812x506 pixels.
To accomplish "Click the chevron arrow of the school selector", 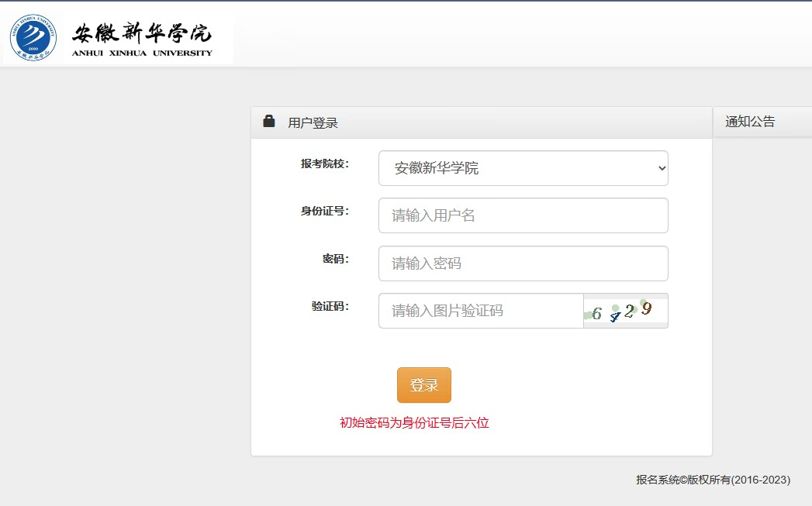I will [661, 168].
